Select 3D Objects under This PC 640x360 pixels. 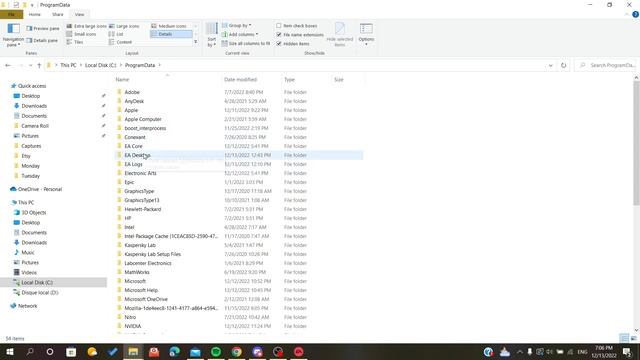pyautogui.click(x=33, y=212)
